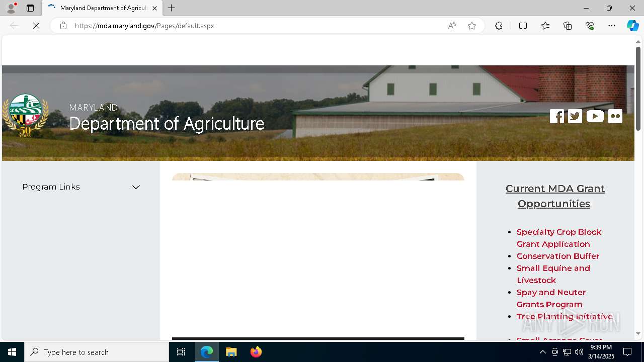
Task: Open the Copilot sidebar
Action: 632,26
